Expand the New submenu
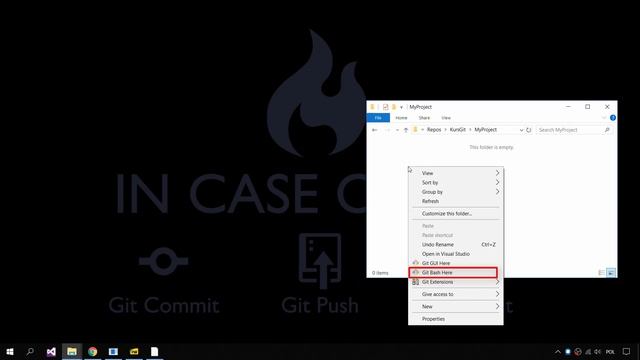 coord(456,306)
